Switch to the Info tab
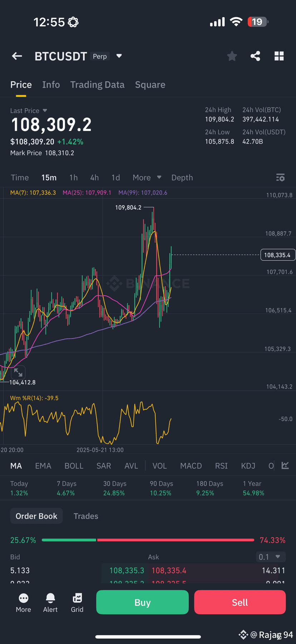 tap(51, 85)
